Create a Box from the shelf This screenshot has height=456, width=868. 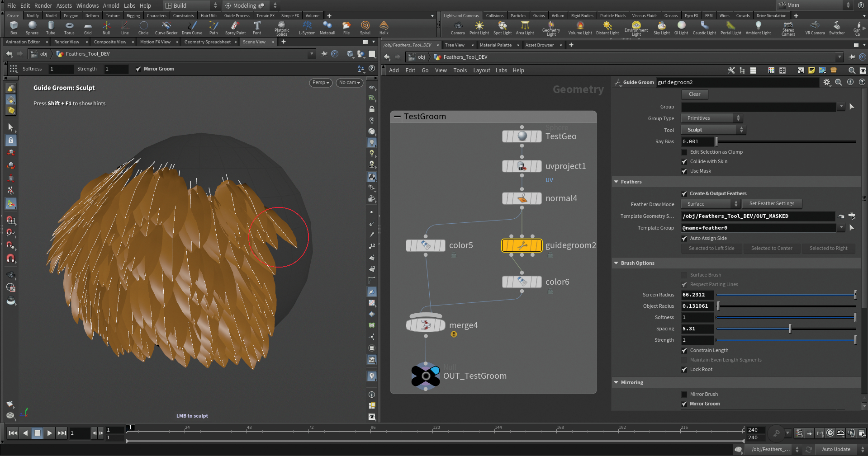14,28
